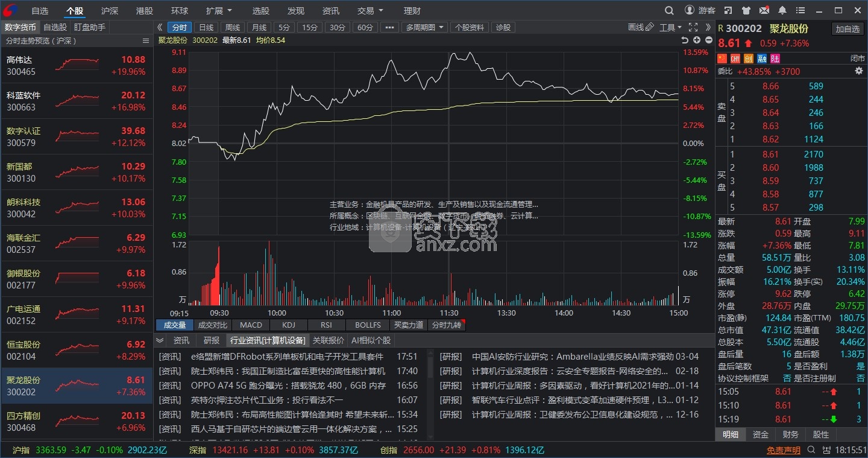Viewport: 868px width, 458px height.
Task: Open the 沪深 top menu
Action: 110,10
